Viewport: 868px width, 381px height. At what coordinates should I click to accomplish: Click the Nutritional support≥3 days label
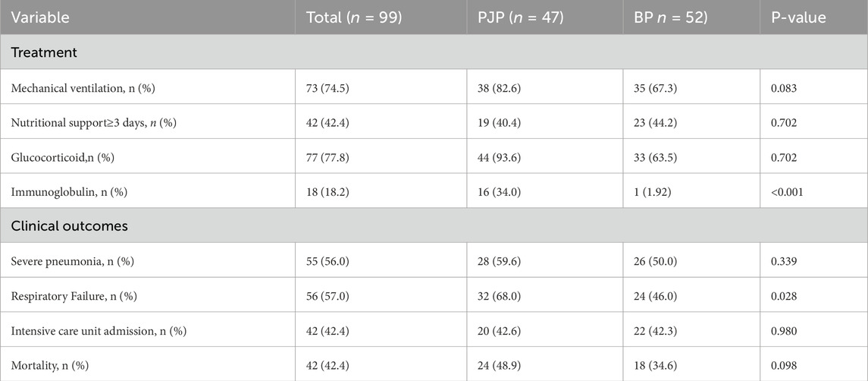pos(93,123)
